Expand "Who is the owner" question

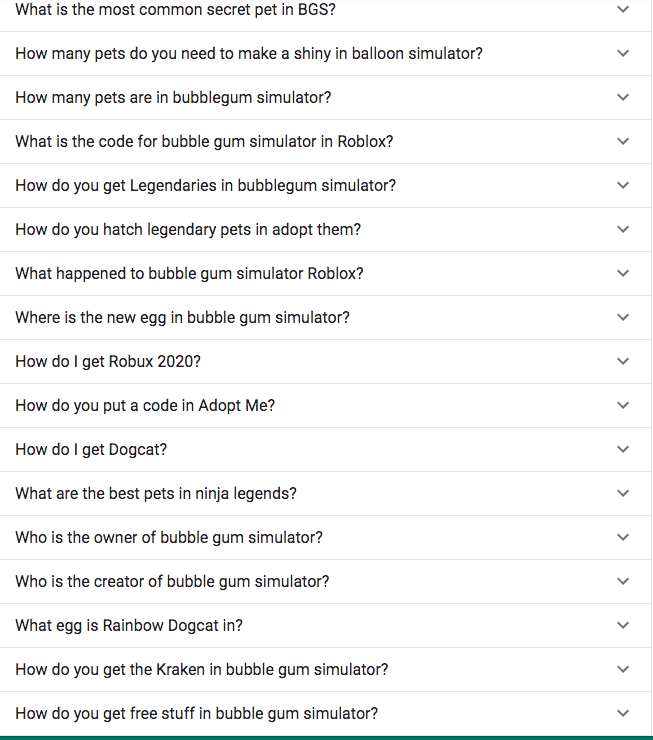pos(169,538)
